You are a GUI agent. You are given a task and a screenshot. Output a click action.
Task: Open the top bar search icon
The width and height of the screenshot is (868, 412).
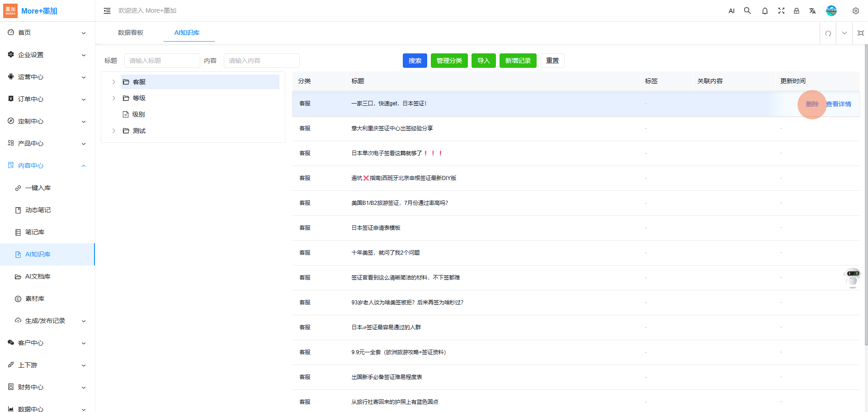(747, 11)
